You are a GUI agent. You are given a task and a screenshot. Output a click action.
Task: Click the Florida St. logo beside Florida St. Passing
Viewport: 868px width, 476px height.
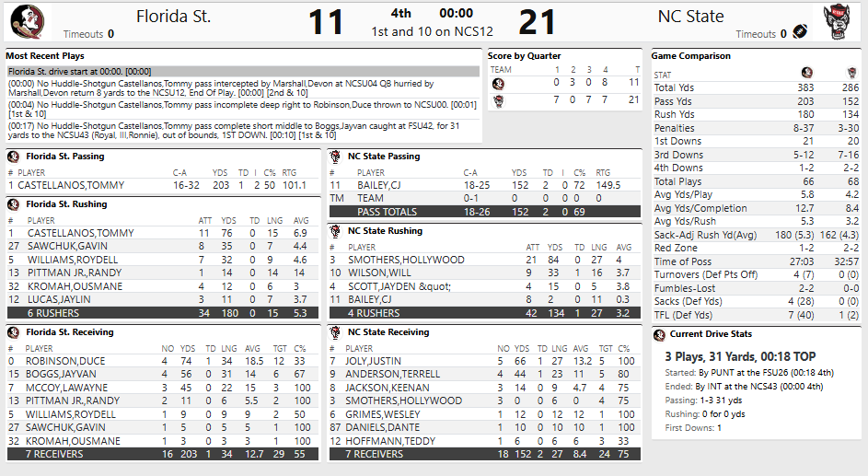(x=14, y=157)
